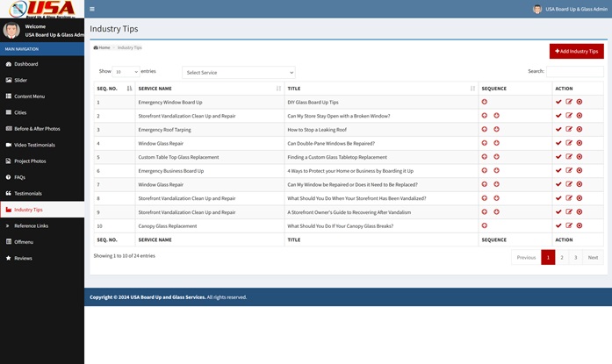612x364 pixels.
Task: Open the Select Service dropdown
Action: click(238, 72)
